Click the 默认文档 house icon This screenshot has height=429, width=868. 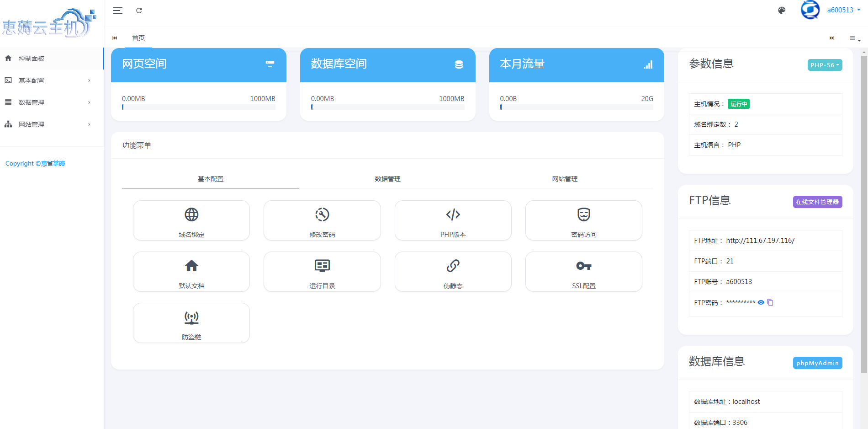tap(191, 266)
